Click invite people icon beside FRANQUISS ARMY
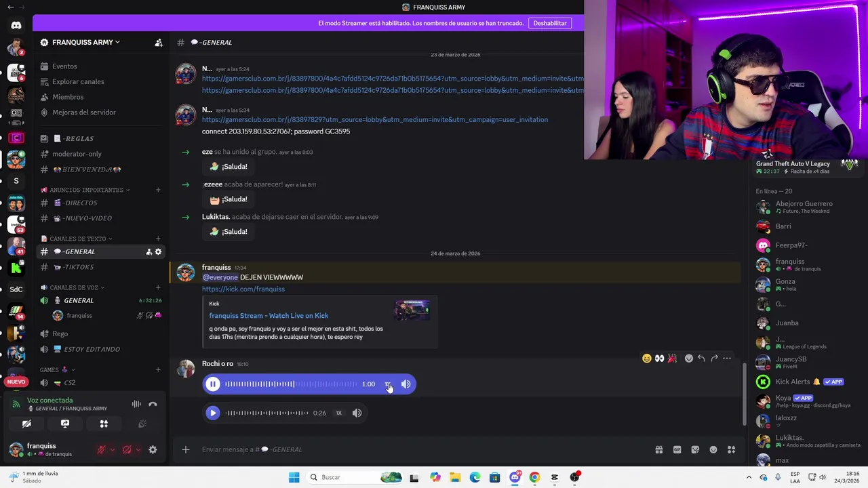Image resolution: width=868 pixels, height=488 pixels. 159,42
